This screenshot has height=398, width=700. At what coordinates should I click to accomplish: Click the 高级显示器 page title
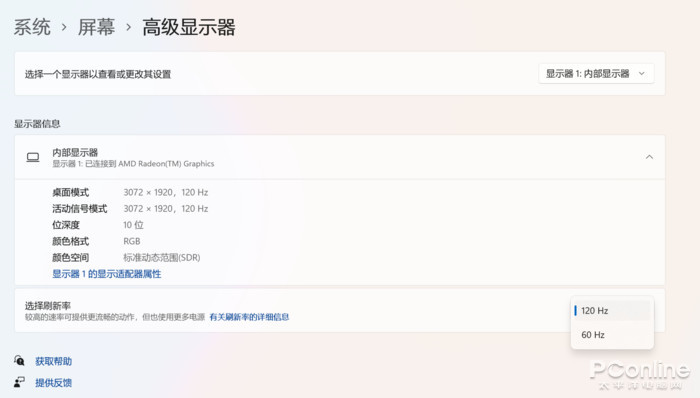[189, 27]
